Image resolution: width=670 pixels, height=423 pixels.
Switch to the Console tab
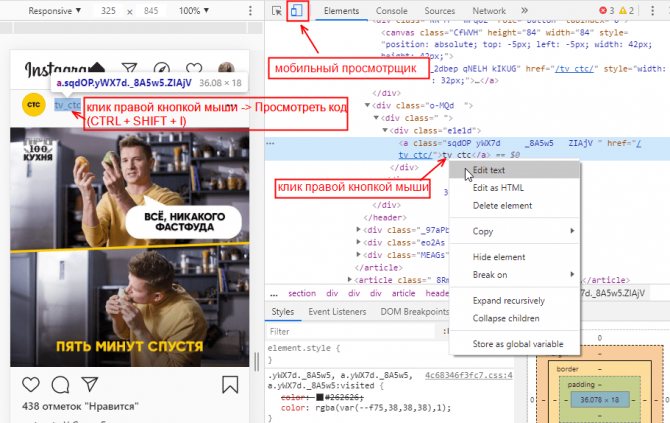[391, 11]
